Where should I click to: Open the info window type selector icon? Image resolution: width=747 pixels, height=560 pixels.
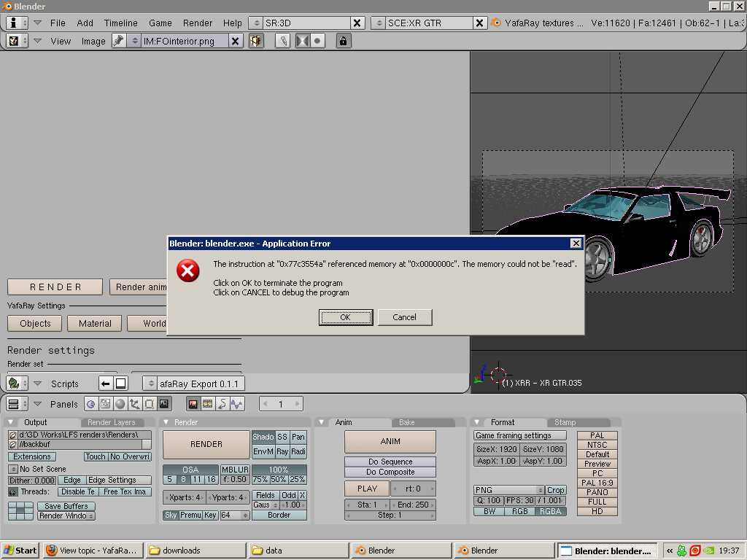pos(18,23)
